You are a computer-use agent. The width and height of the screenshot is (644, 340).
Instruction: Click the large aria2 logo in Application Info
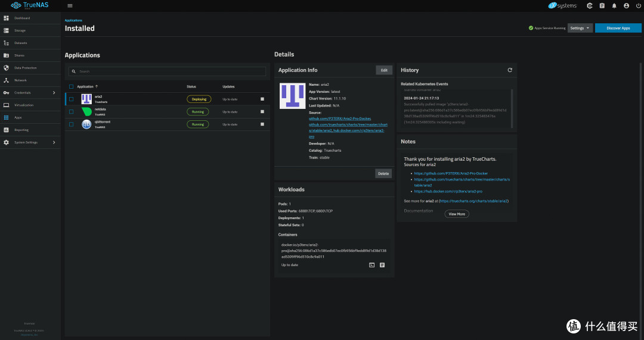pos(292,96)
